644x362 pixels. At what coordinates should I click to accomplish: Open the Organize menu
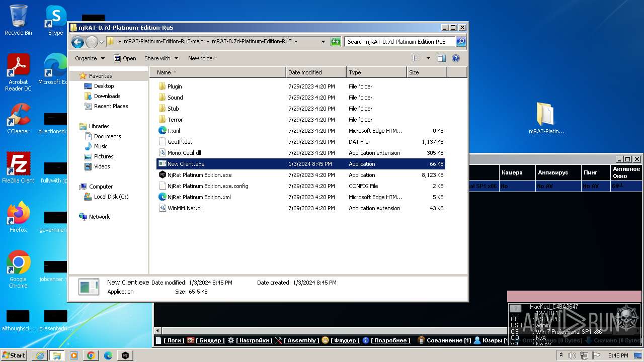[x=90, y=58]
